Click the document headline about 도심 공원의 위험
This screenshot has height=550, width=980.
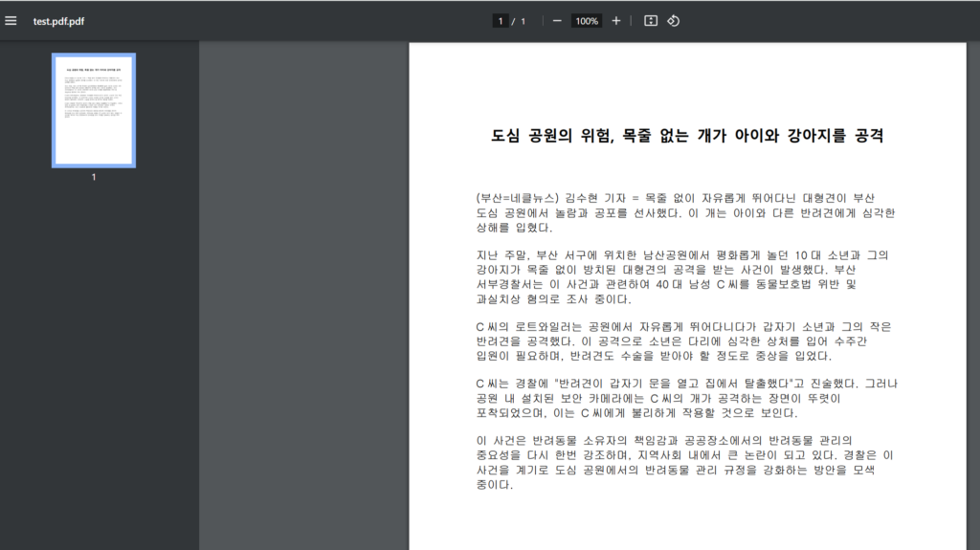687,136
